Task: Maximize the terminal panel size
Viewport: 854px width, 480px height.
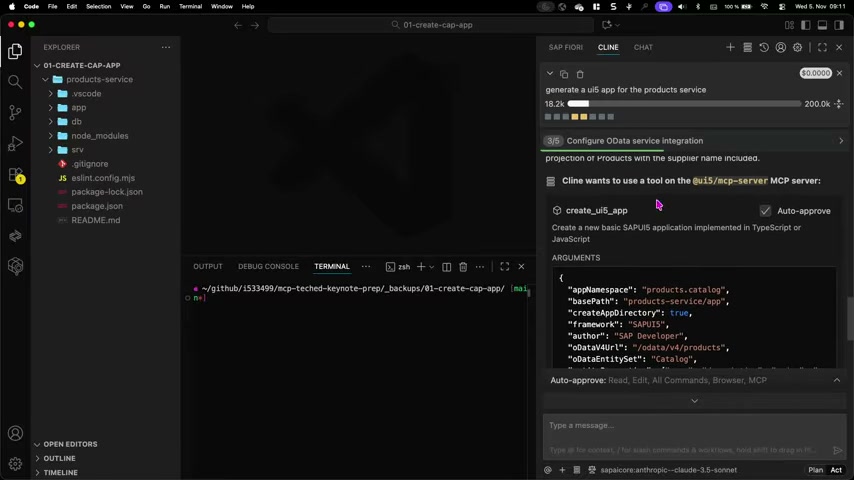Action: tap(505, 266)
